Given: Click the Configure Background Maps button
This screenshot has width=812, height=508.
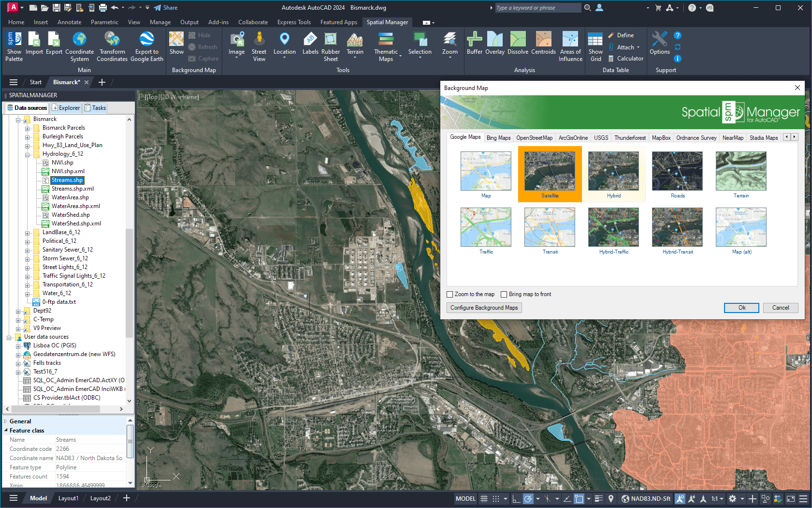Looking at the screenshot, I should (x=484, y=308).
